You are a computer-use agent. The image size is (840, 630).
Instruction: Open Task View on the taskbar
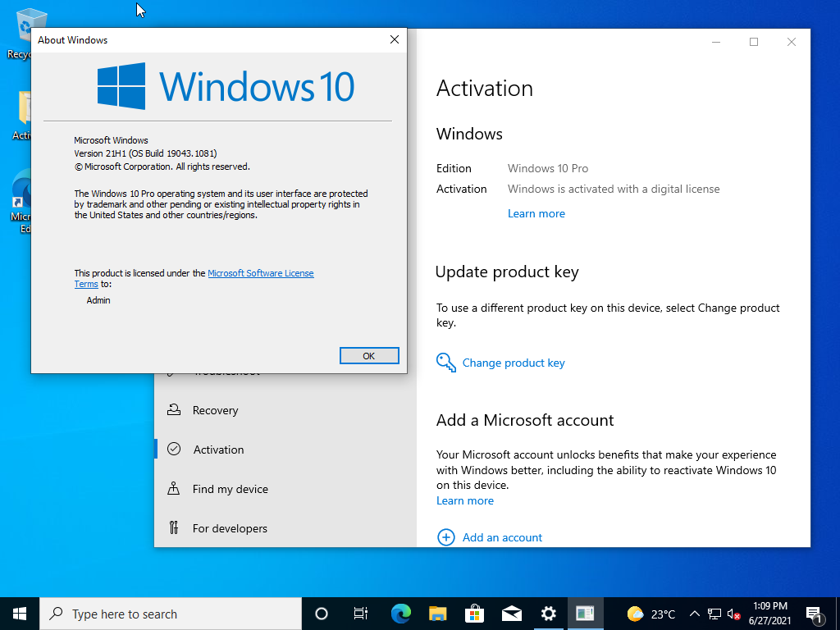[361, 614]
